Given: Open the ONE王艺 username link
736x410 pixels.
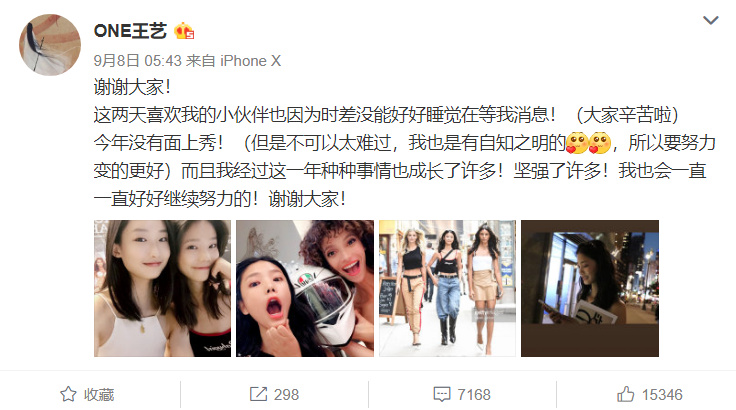Looking at the screenshot, I should (x=130, y=31).
